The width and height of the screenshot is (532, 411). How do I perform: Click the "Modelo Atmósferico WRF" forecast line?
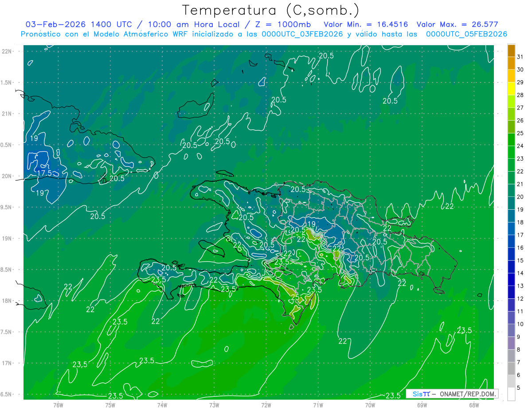click(139, 34)
